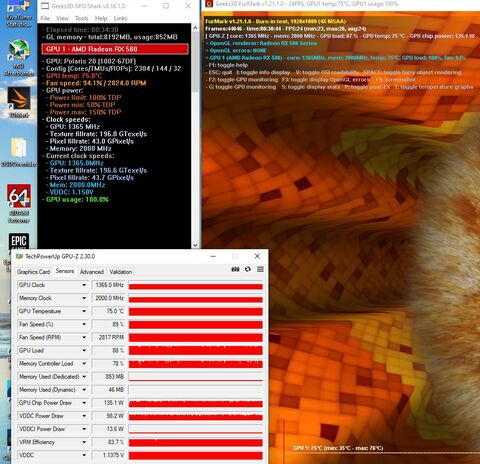Click GPU Shark scrollbar up arrow
The width and height of the screenshot is (480, 464).
[195, 28]
